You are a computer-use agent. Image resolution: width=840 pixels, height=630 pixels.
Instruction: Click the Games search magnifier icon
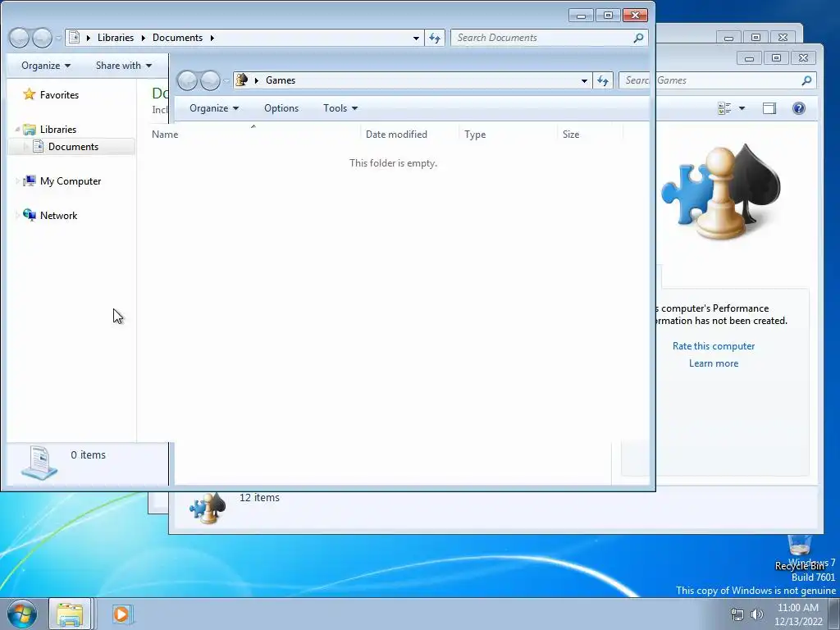806,80
